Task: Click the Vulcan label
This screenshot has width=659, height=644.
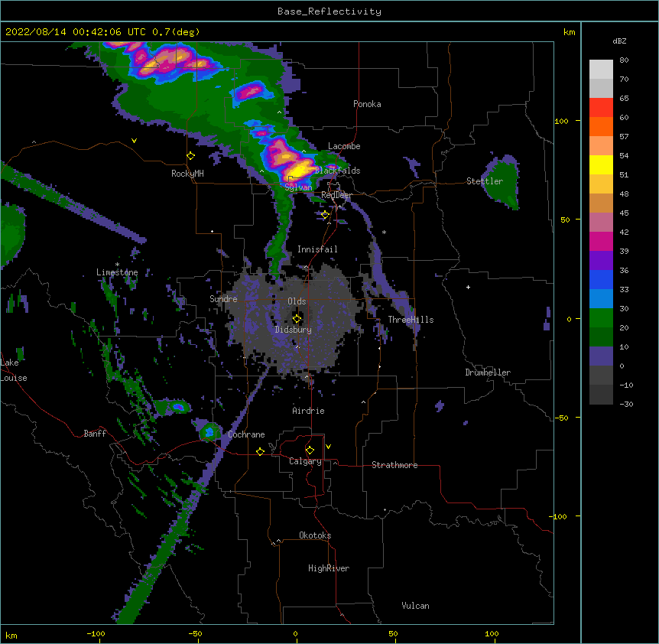Action: [415, 606]
